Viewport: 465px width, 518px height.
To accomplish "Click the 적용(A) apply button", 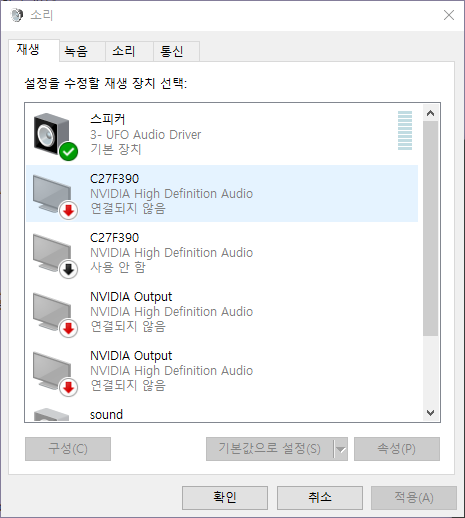I will pyautogui.click(x=414, y=498).
